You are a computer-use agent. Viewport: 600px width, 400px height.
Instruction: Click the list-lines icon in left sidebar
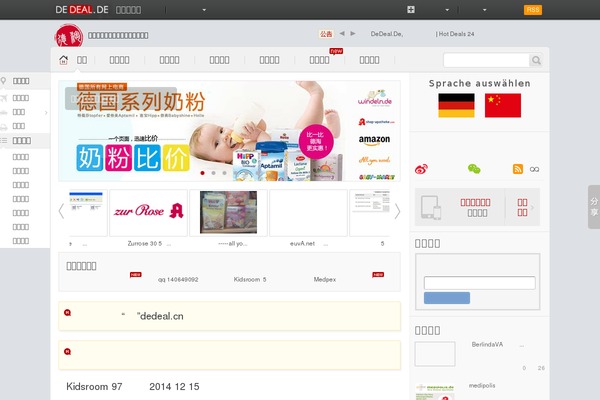3,140
